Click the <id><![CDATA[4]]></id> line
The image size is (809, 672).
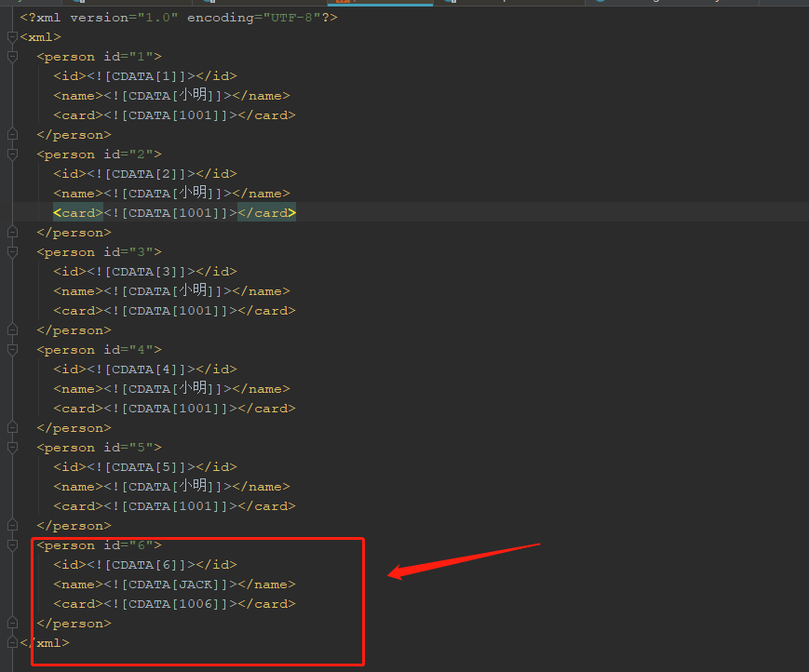[x=145, y=370]
